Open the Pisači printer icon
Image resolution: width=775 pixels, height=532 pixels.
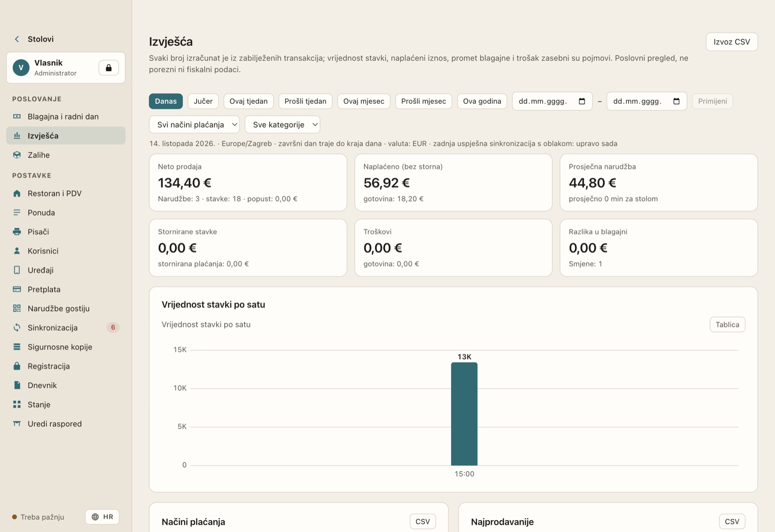coord(17,232)
